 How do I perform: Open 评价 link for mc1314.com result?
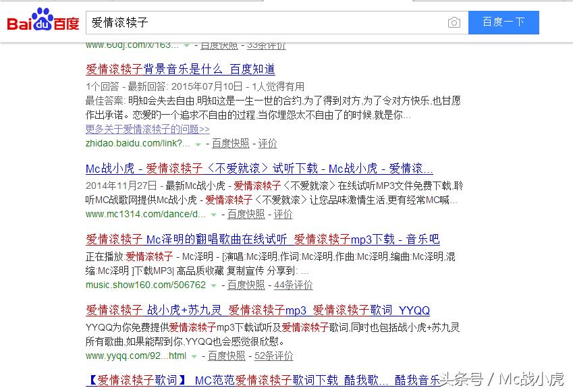point(283,214)
